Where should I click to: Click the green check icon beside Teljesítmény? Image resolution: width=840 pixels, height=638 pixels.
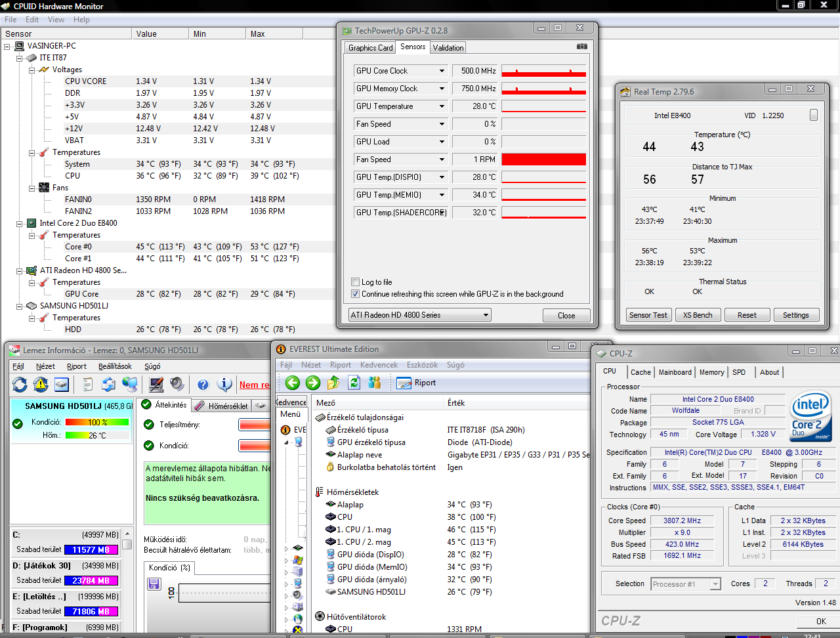149,425
